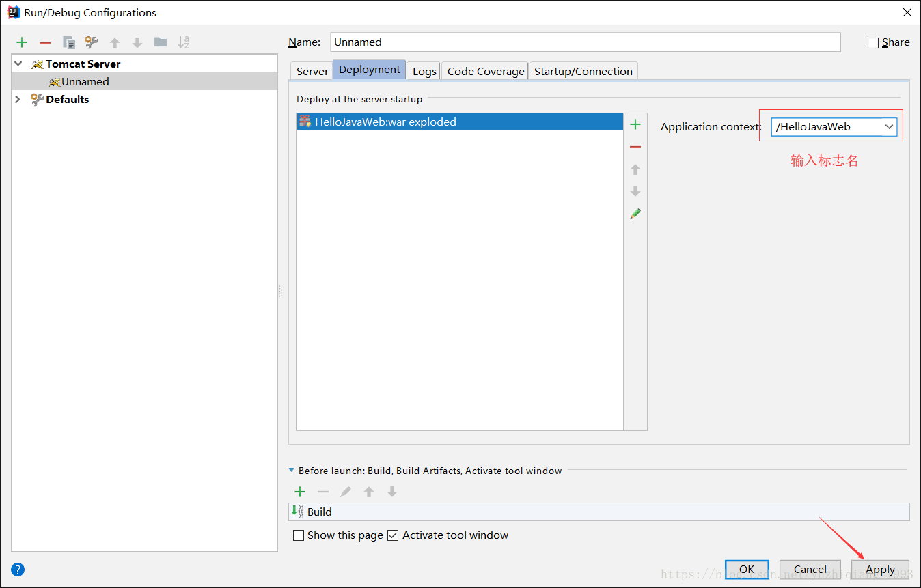Focus the Name input field
Image resolution: width=921 pixels, height=588 pixels.
586,42
